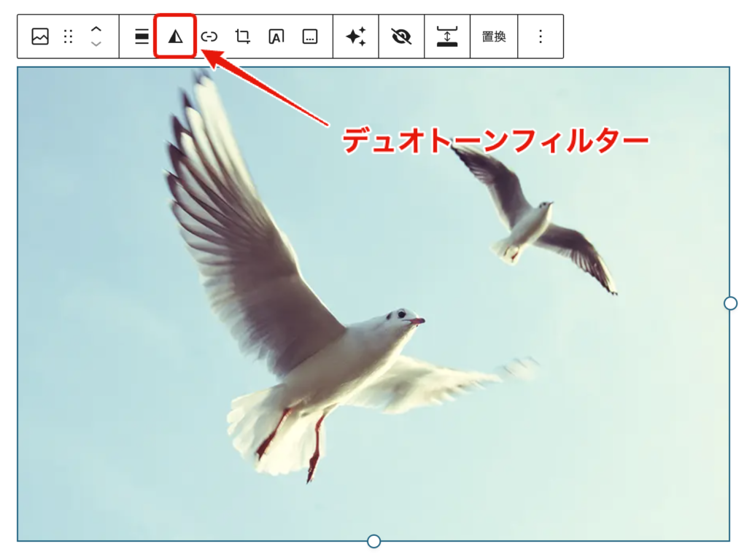Click the bottom resize handle circle
Screen dimensions: 747x560
tap(373, 542)
